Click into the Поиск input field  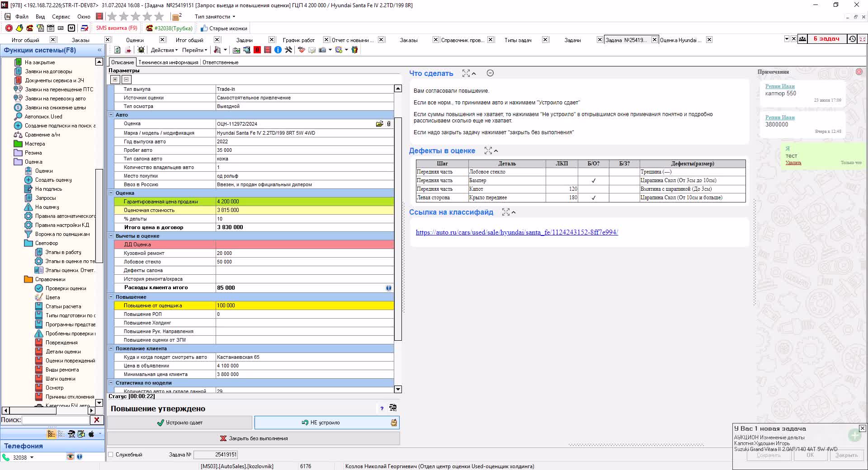pos(56,420)
